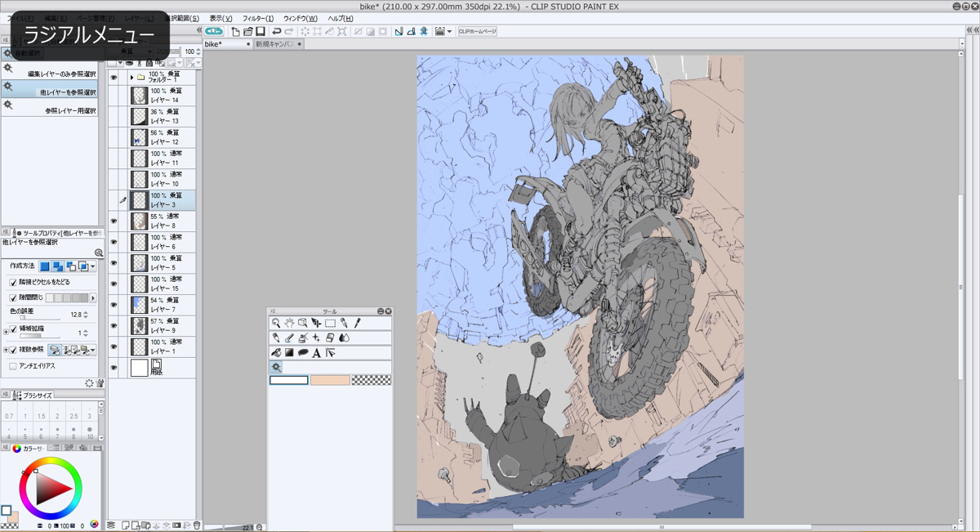The height and width of the screenshot is (532, 980).
Task: Select the 3D Object operation tool
Action: tap(302, 324)
